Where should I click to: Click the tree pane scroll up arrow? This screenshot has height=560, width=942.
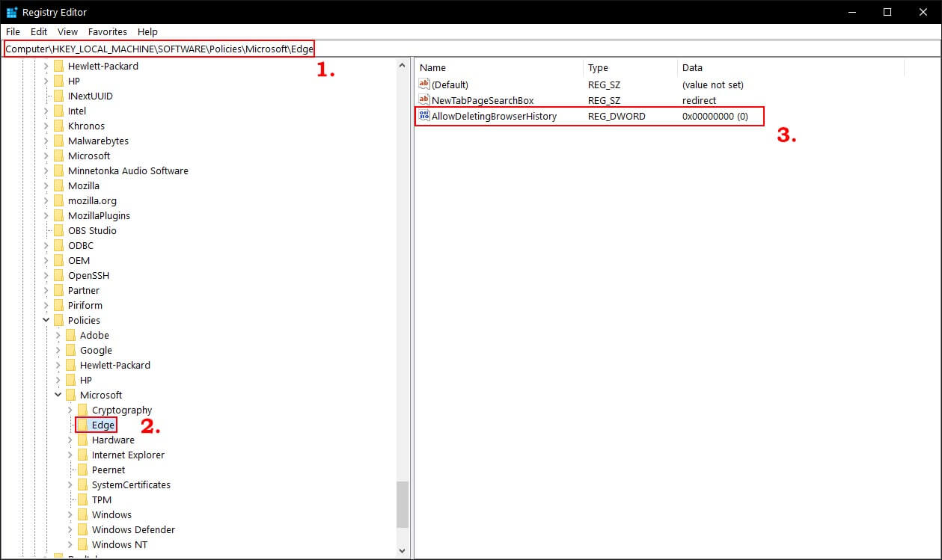click(403, 66)
